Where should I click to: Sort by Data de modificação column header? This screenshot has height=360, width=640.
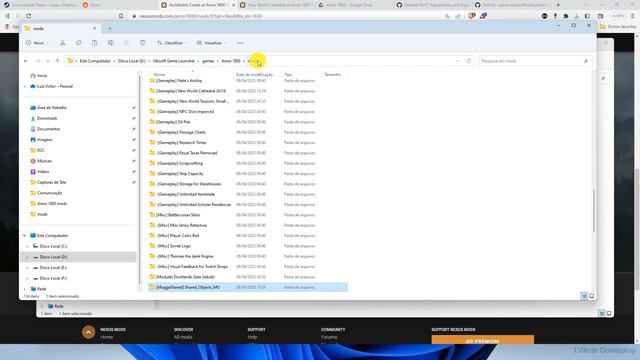tap(254, 75)
